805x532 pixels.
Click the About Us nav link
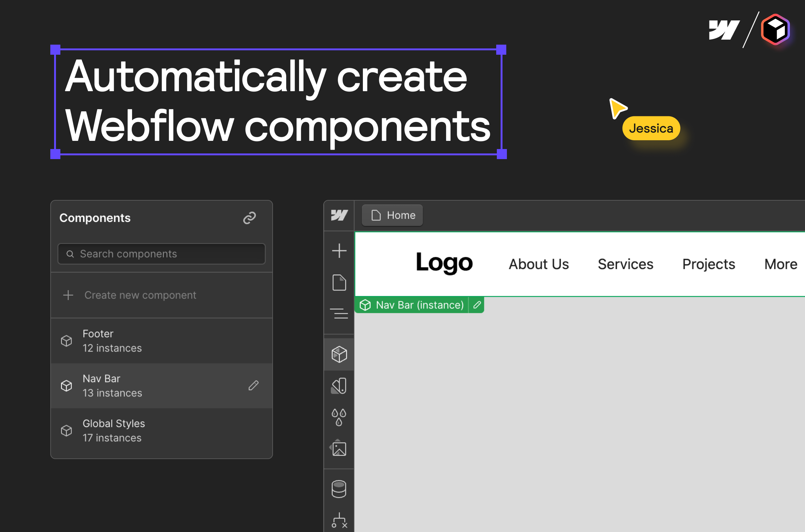(539, 264)
